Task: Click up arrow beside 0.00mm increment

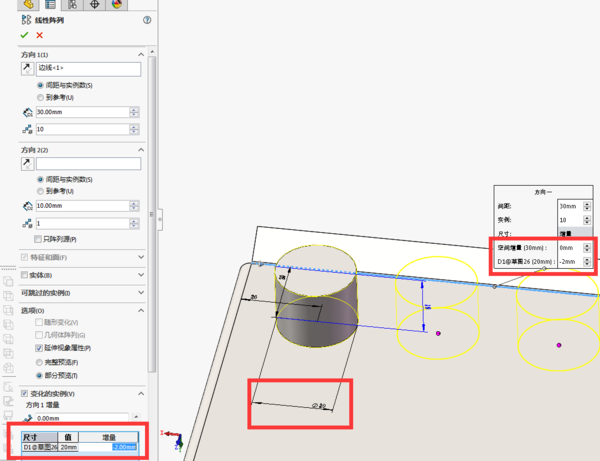Action: pyautogui.click(x=136, y=416)
